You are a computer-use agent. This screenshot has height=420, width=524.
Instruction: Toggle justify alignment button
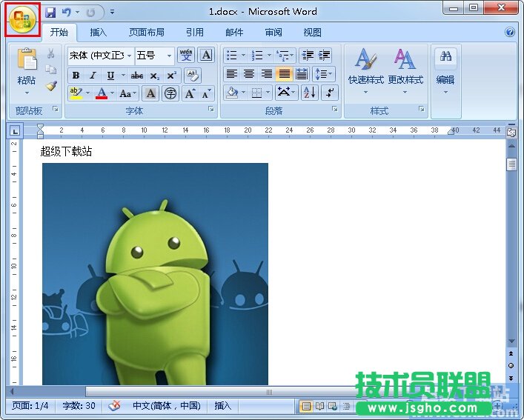pyautogui.click(x=284, y=74)
